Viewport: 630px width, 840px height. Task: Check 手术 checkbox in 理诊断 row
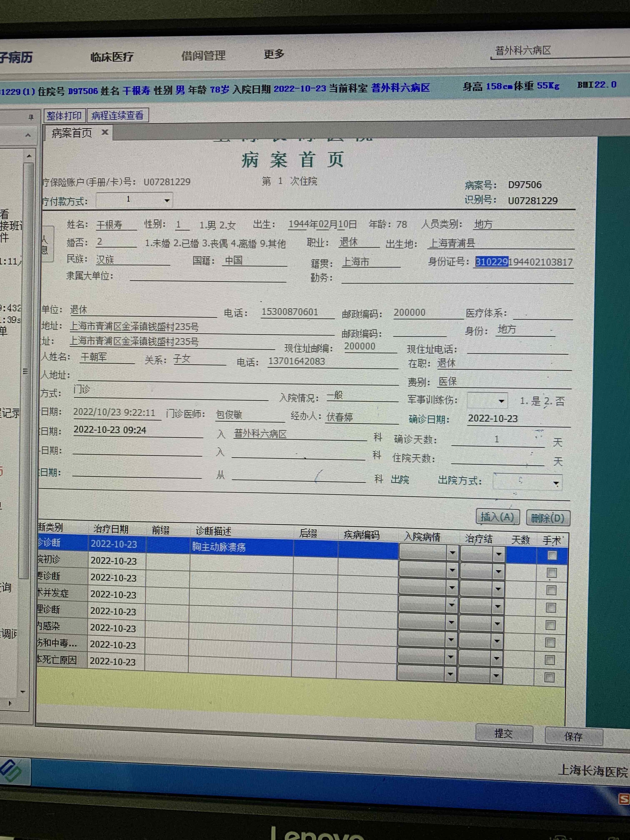click(x=550, y=625)
